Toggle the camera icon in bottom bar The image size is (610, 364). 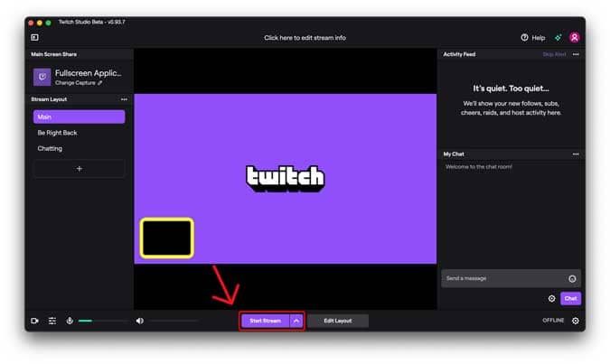pos(34,321)
